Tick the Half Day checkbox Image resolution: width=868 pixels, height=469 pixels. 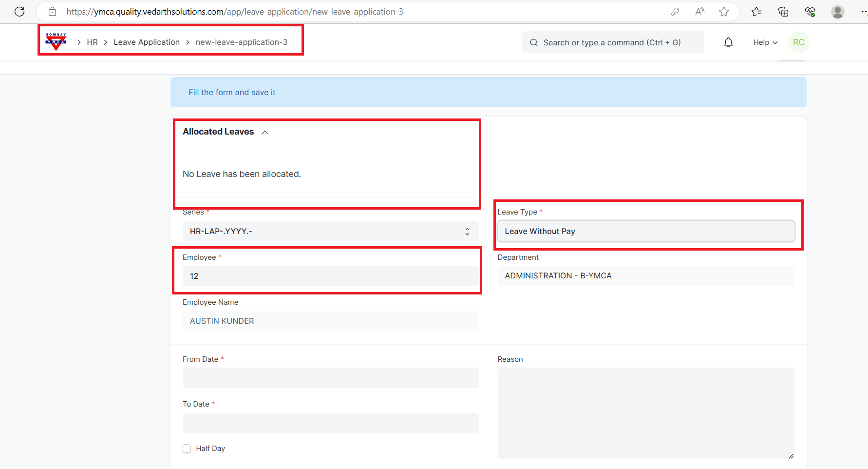(187, 449)
